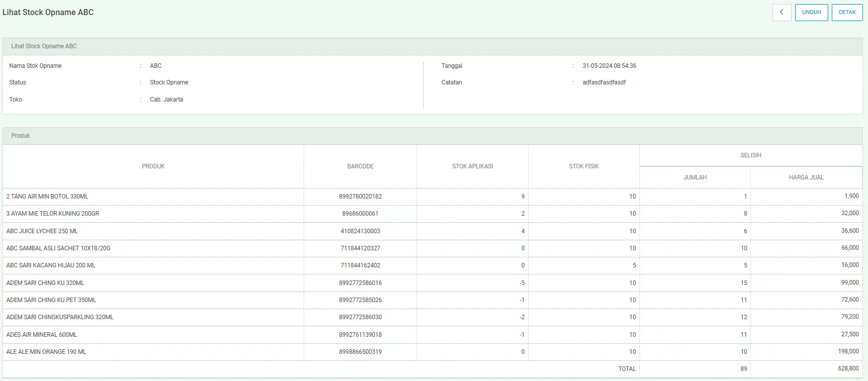Click the Nama Stok Opname label
Image resolution: width=868 pixels, height=381 pixels.
tap(35, 66)
